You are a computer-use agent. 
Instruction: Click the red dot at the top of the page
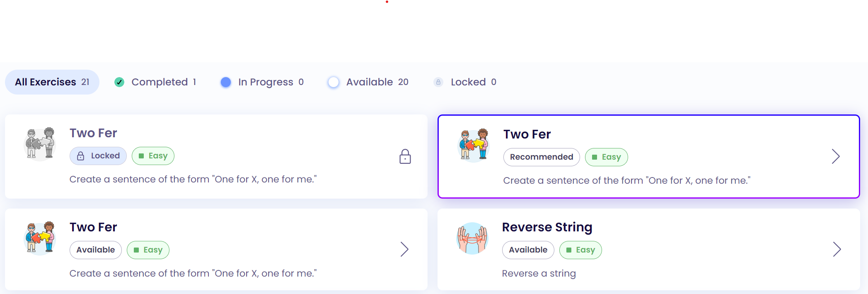tap(388, 2)
